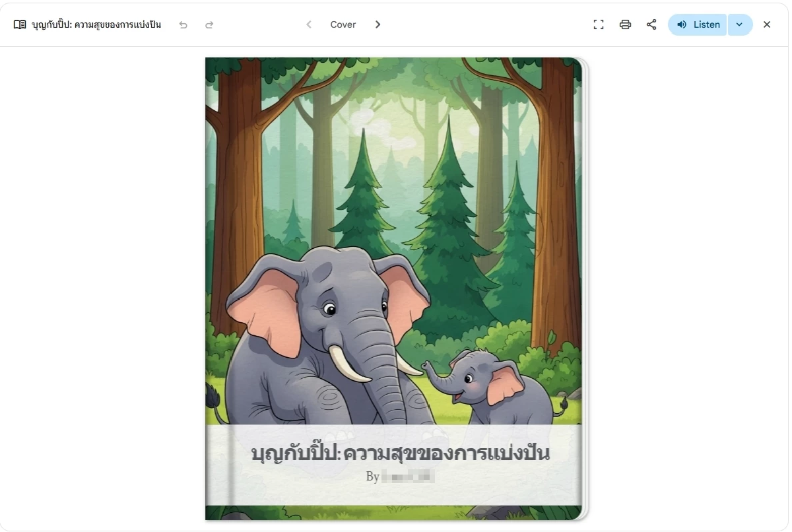The height and width of the screenshot is (532, 792).
Task: Go to the previous page
Action: (x=308, y=24)
